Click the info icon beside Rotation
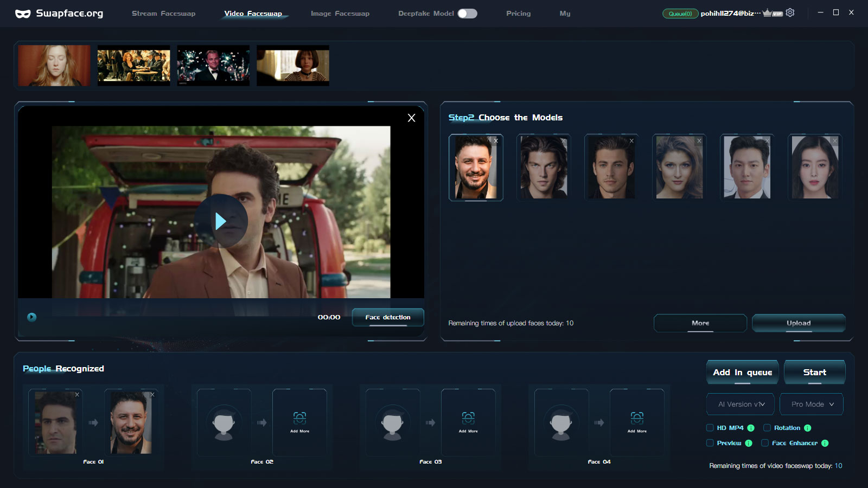This screenshot has width=868, height=488. click(807, 428)
